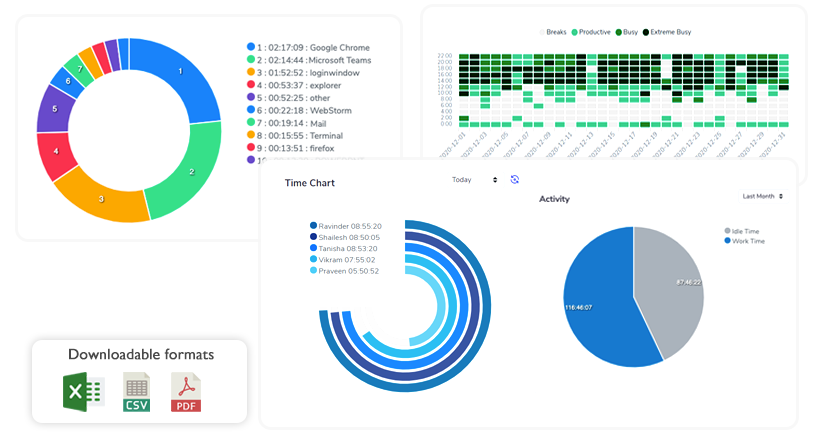Click the Time Chart heading

coord(309,183)
